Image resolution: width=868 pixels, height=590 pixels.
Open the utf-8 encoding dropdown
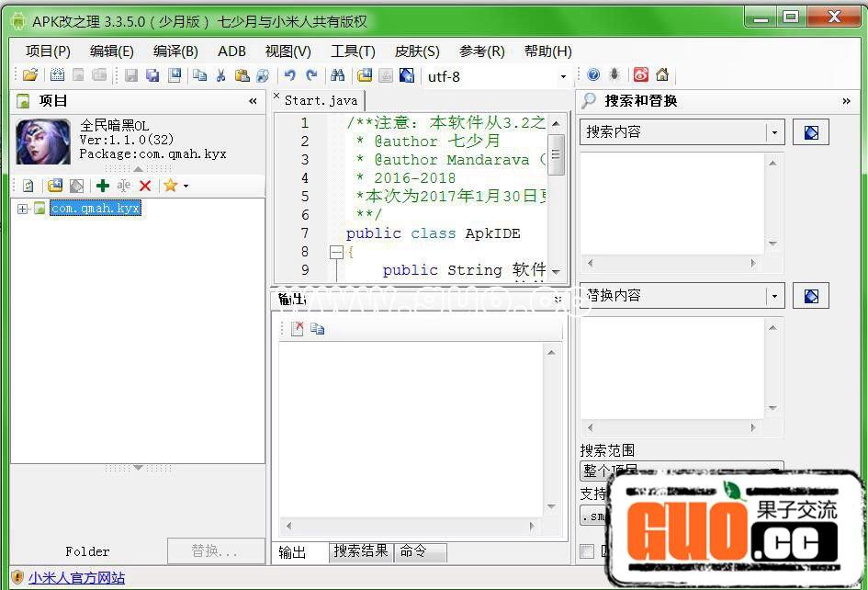coord(563,76)
